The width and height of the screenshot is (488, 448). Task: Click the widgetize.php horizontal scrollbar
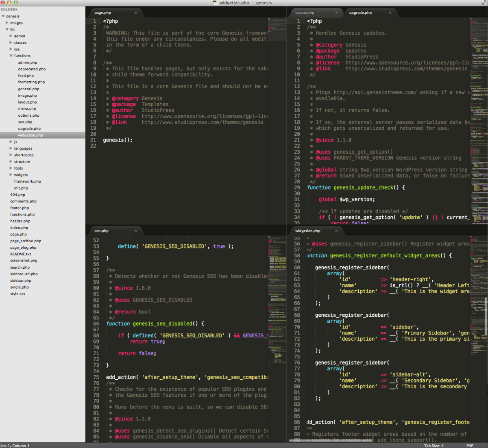[x=330, y=440]
